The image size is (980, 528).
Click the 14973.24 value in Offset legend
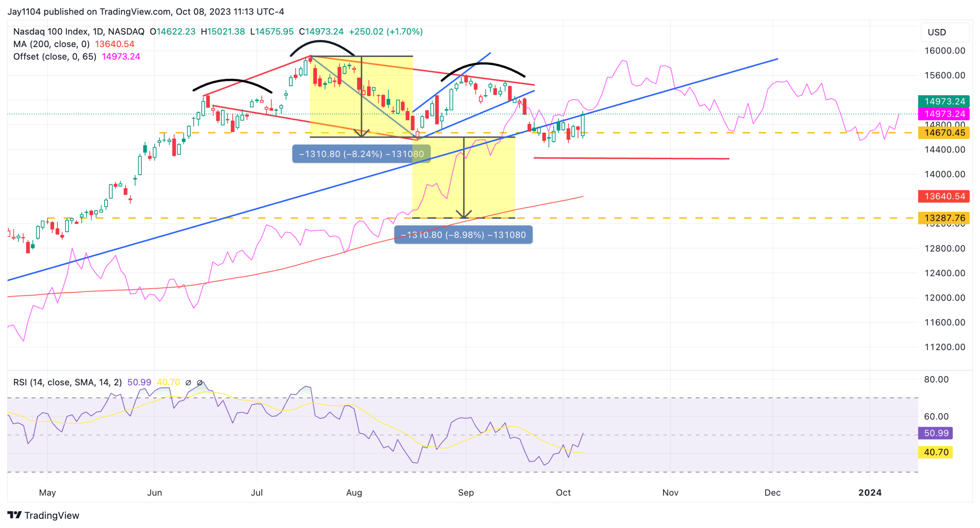pos(121,57)
